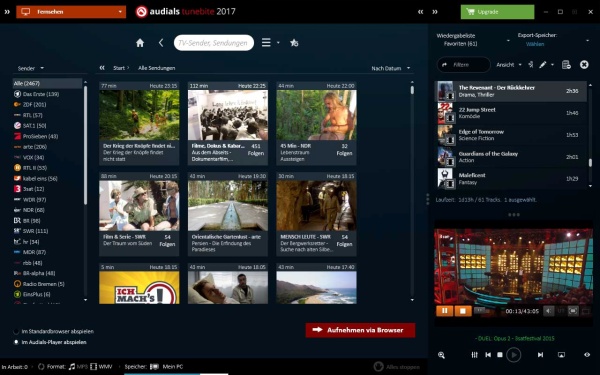This screenshot has height=375, width=600.
Task: Open equalizer sliders icon in player
Action: [474, 355]
